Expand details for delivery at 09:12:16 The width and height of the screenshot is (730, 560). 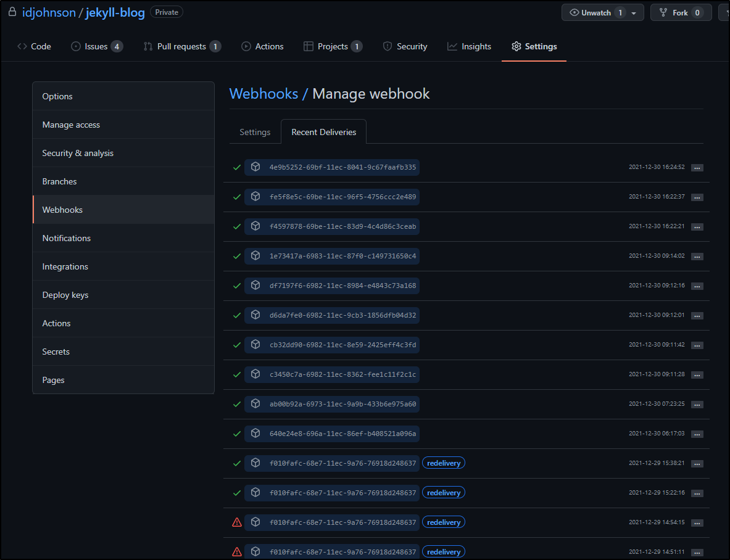click(697, 287)
